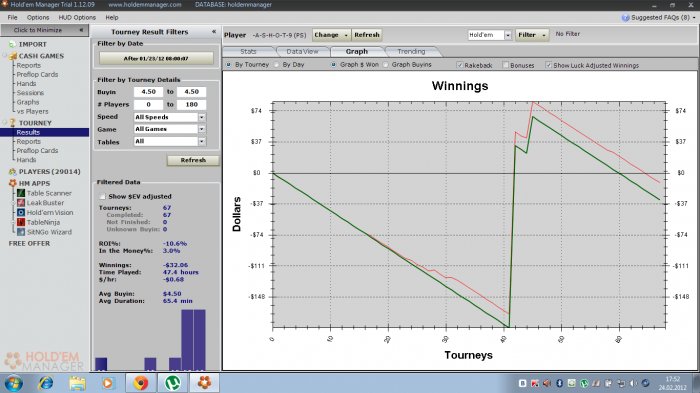Open the Table Scanner app icon
The image size is (700, 393).
pos(21,193)
